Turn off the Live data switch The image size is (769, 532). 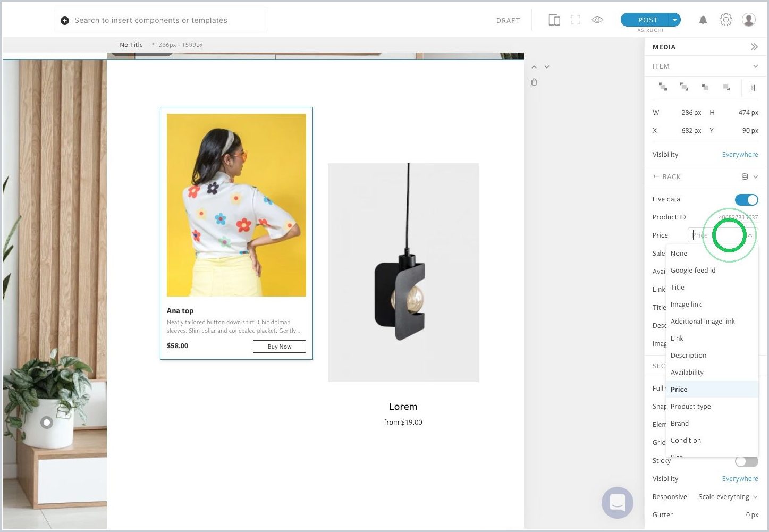(746, 199)
